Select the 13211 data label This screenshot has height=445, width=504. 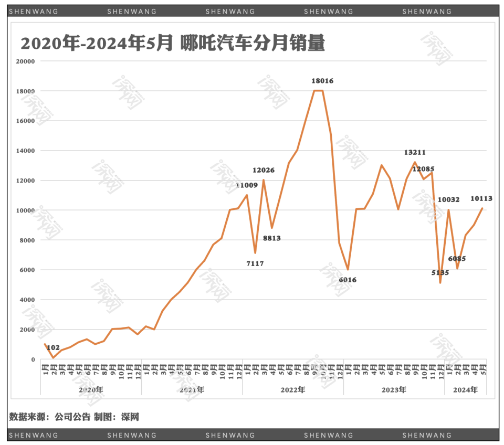click(415, 153)
